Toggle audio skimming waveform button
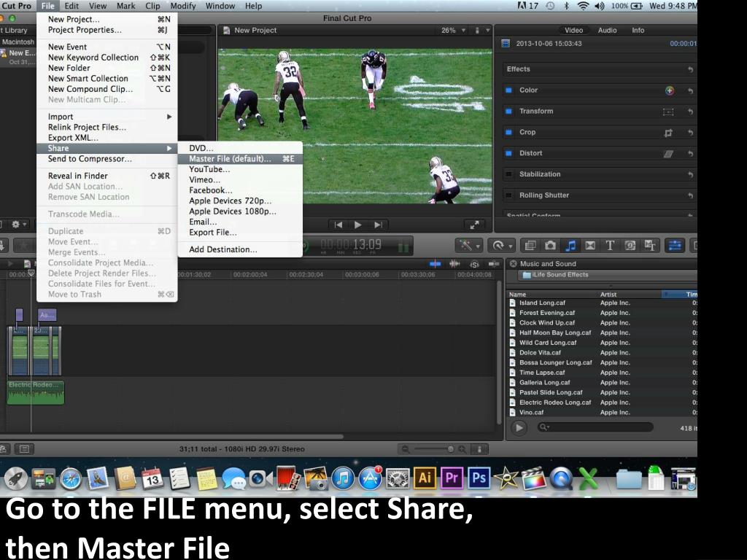747x560 pixels. click(x=454, y=264)
